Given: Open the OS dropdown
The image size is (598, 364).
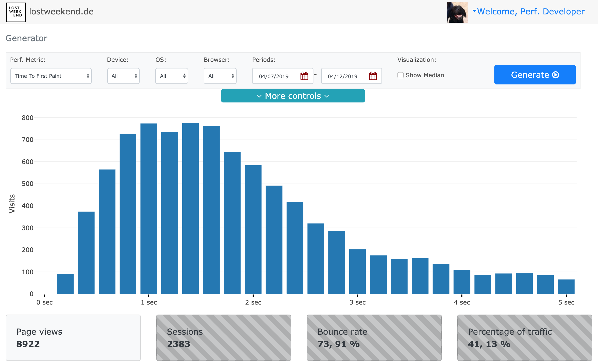Looking at the screenshot, I should [x=171, y=76].
